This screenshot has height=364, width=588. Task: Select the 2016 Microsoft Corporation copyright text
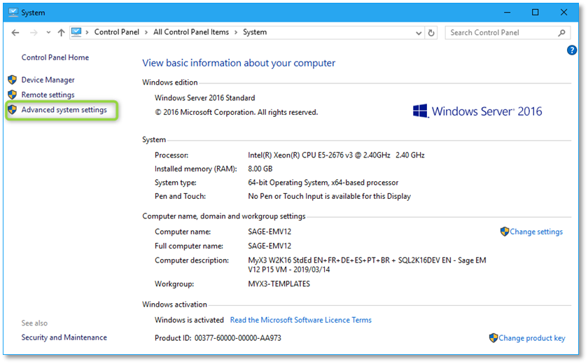[237, 113]
